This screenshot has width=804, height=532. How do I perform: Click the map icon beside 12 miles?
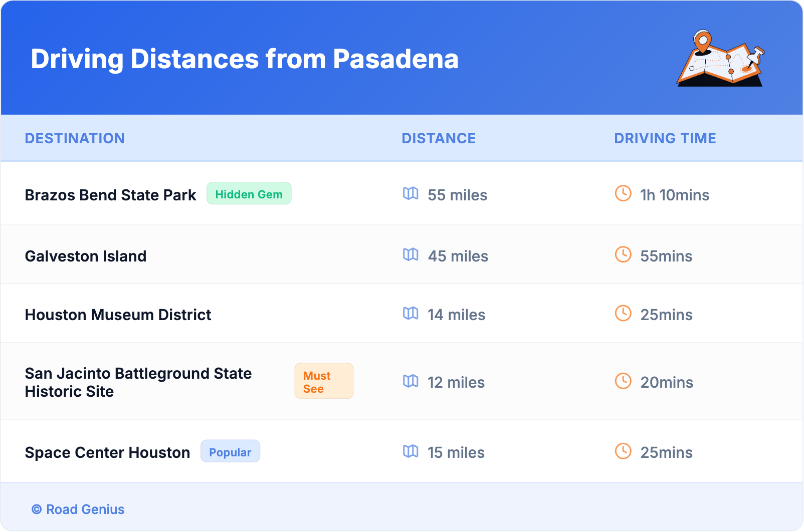point(411,381)
